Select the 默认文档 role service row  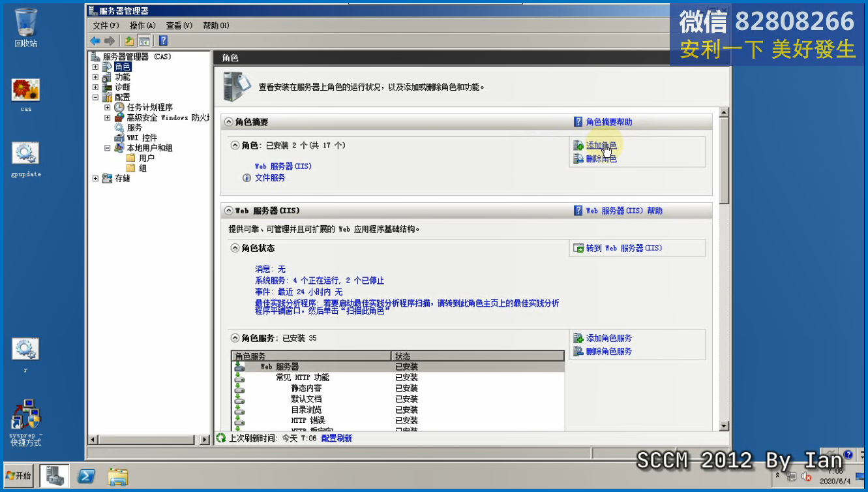click(x=398, y=399)
